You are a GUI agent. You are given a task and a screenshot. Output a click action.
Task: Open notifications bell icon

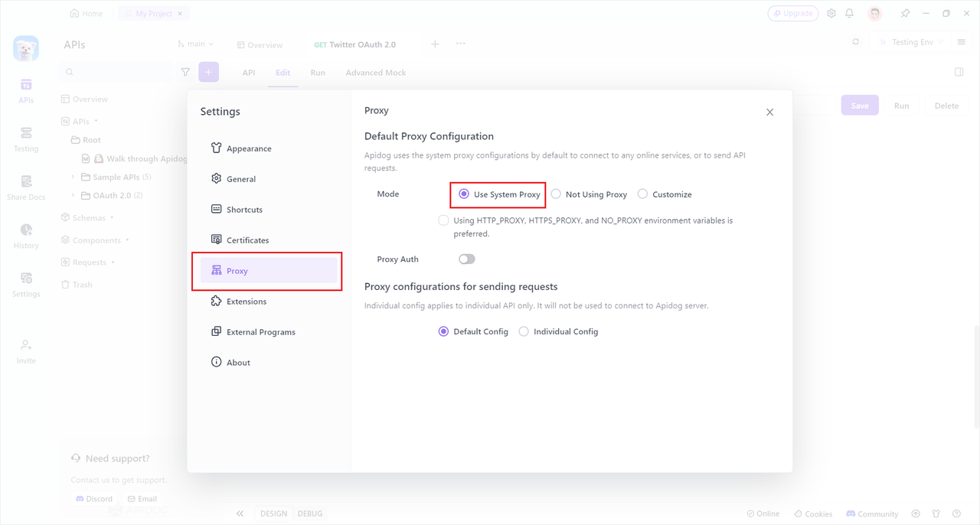coord(850,14)
